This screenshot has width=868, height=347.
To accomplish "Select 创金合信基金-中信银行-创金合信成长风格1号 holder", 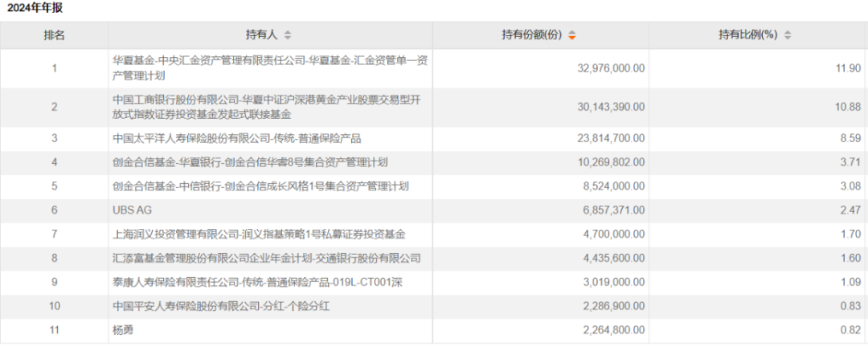I will pos(260,186).
